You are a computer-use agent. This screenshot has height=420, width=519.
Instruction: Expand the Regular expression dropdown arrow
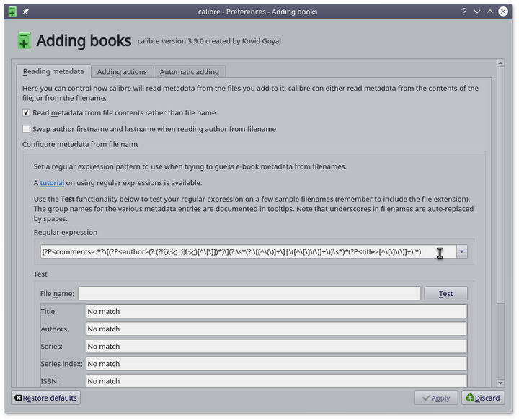pos(461,251)
